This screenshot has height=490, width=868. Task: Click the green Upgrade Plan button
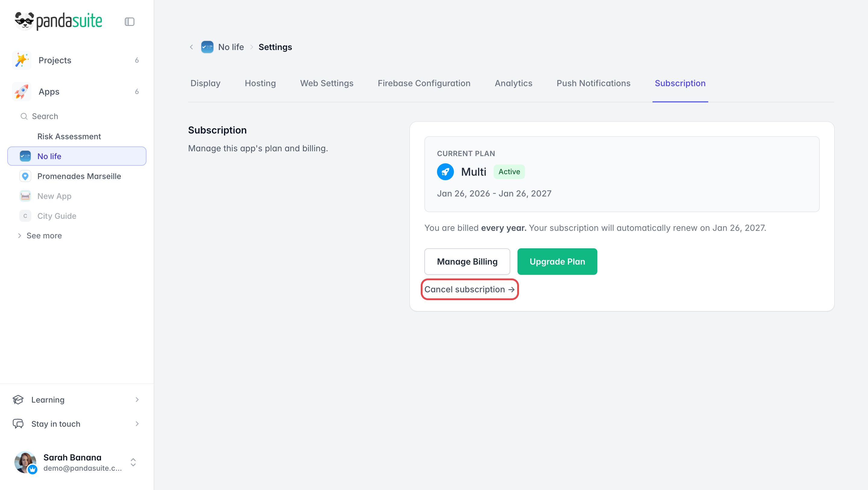click(557, 262)
